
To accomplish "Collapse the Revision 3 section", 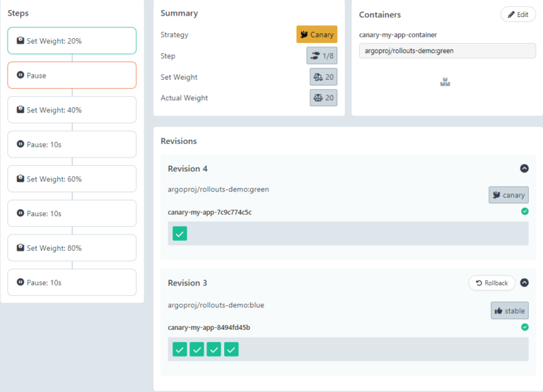I will pyautogui.click(x=524, y=283).
